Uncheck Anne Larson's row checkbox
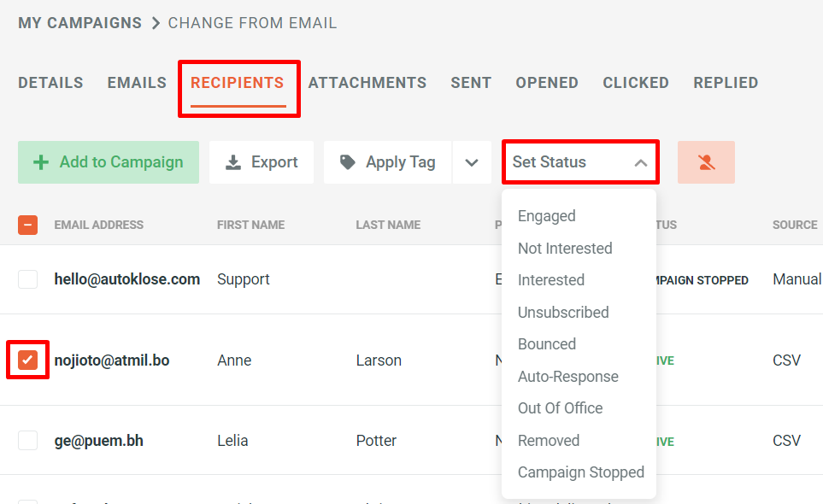Screen dimensions: 823x504 tap(27, 360)
